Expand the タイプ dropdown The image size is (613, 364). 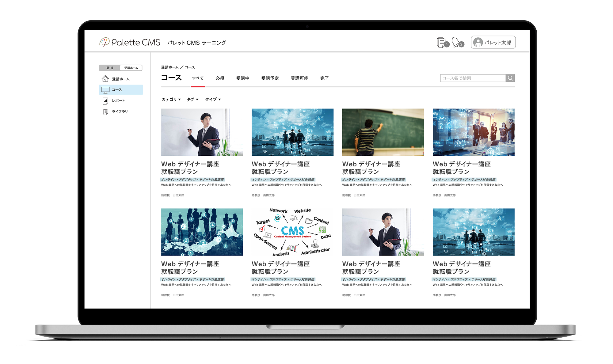click(213, 99)
